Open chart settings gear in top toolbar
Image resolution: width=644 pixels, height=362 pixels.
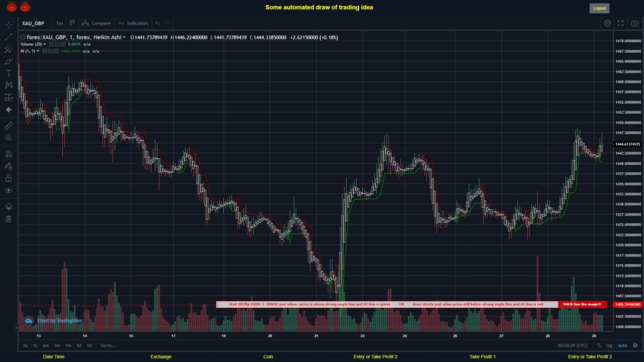tap(607, 23)
